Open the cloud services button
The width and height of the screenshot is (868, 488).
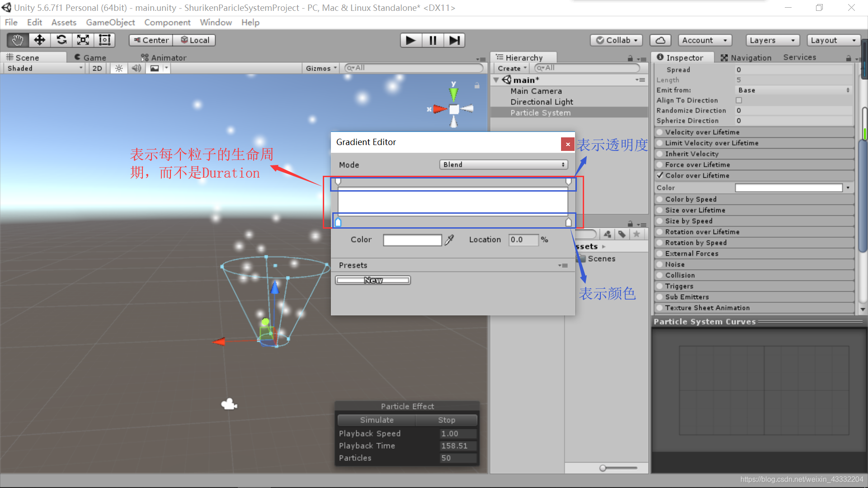point(660,40)
